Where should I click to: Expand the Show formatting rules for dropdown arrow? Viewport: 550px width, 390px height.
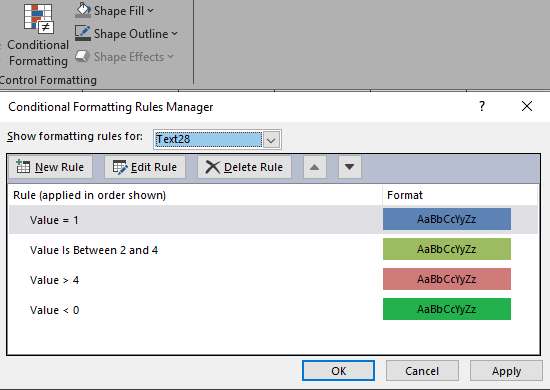point(271,140)
